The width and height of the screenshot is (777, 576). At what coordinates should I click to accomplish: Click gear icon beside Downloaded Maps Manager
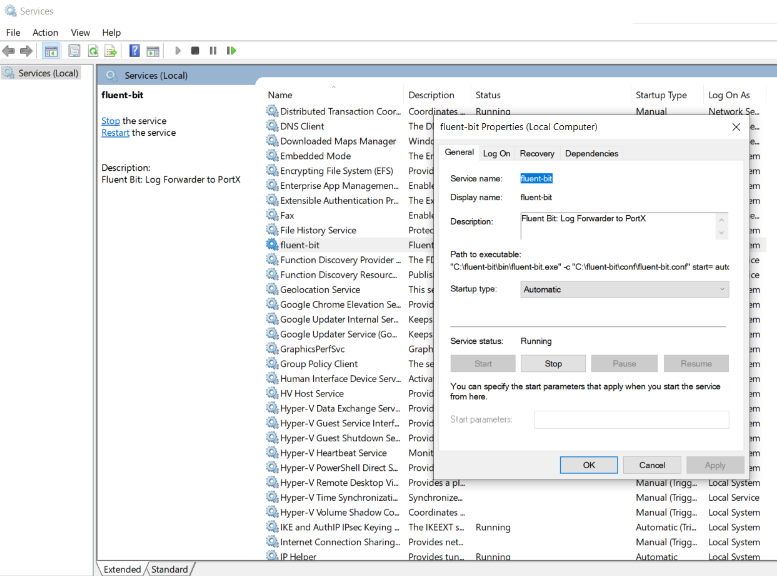pos(272,140)
